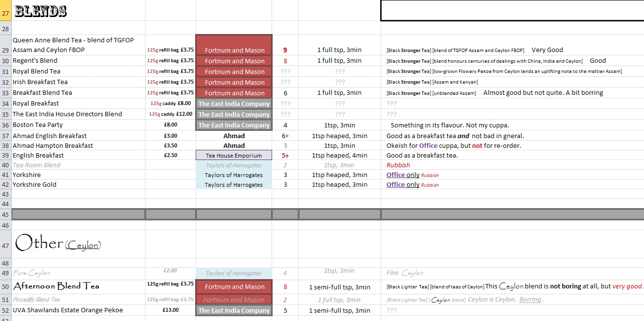This screenshot has width=644, height=321.
Task: Click the 'Other (Ceylon)' heading
Action: [58, 244]
